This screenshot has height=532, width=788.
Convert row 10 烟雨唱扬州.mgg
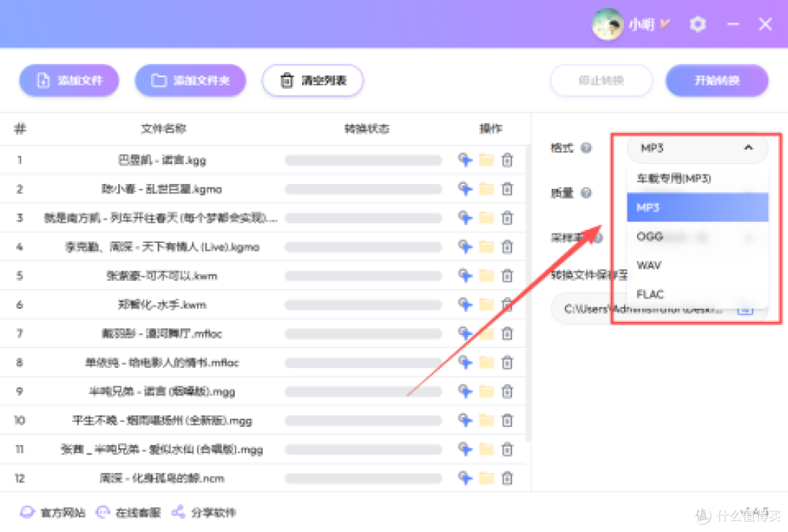click(x=465, y=420)
